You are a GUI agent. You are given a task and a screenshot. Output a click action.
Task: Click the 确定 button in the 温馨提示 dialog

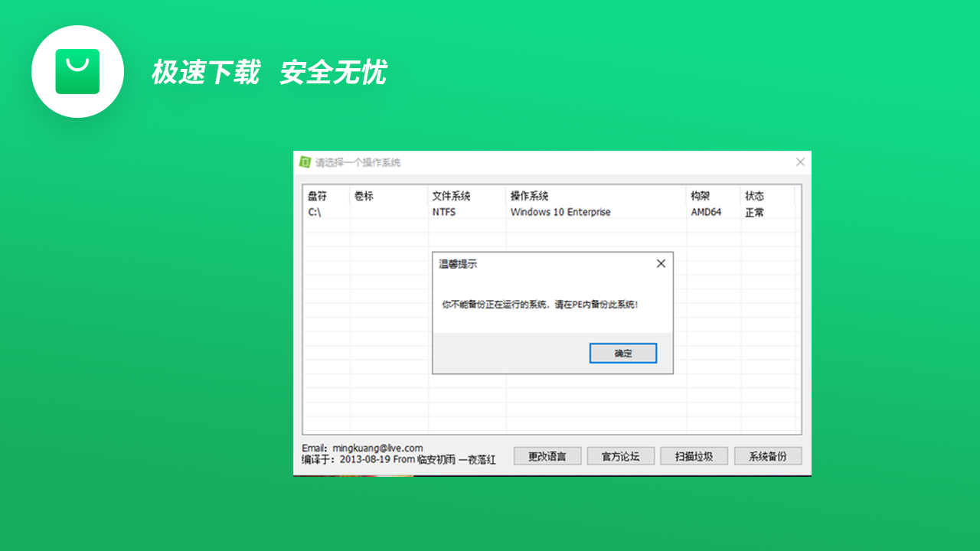622,353
